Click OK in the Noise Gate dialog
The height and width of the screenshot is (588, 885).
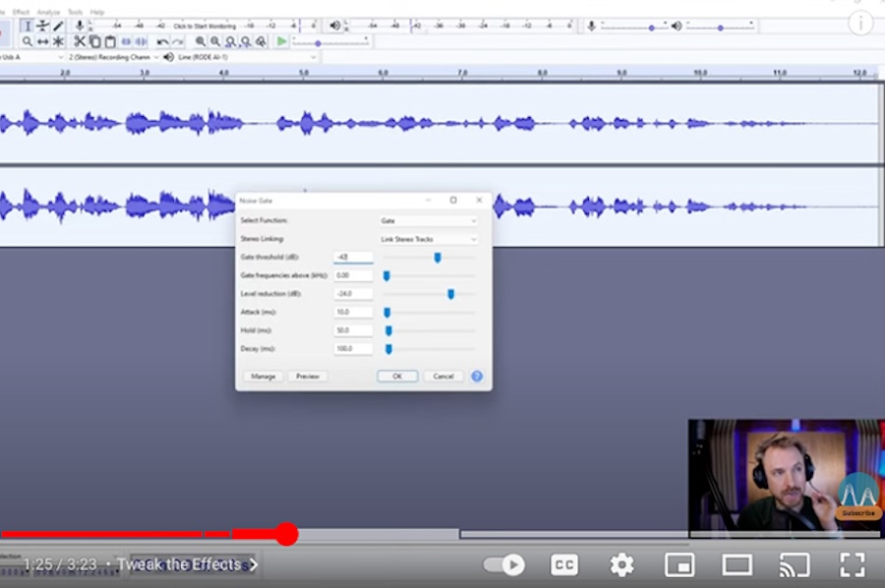(x=397, y=377)
